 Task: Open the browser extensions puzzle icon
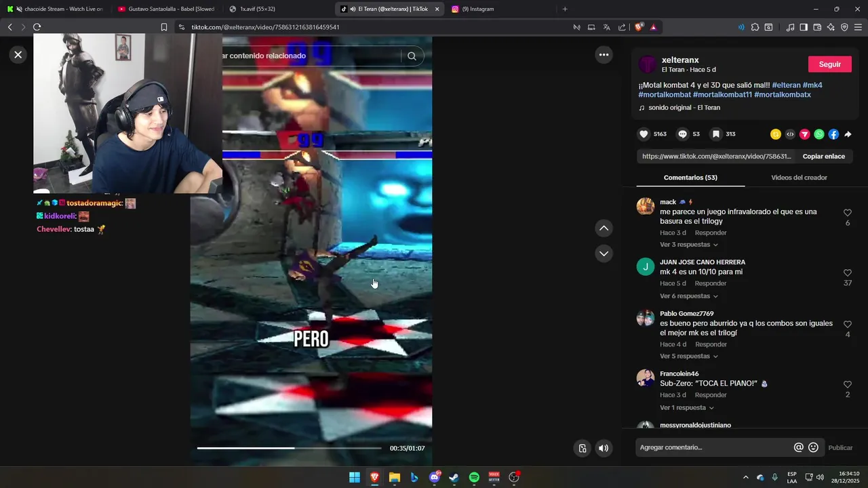click(x=755, y=27)
